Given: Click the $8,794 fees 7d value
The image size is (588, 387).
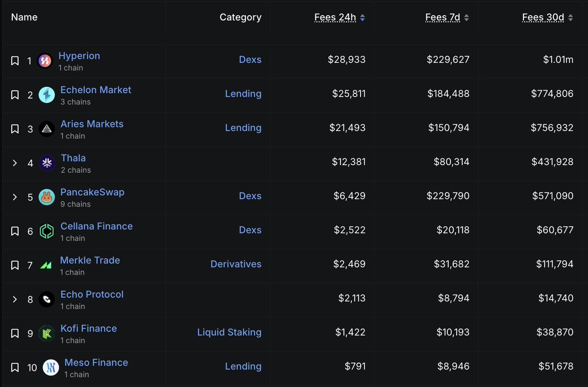Looking at the screenshot, I should (454, 298).
